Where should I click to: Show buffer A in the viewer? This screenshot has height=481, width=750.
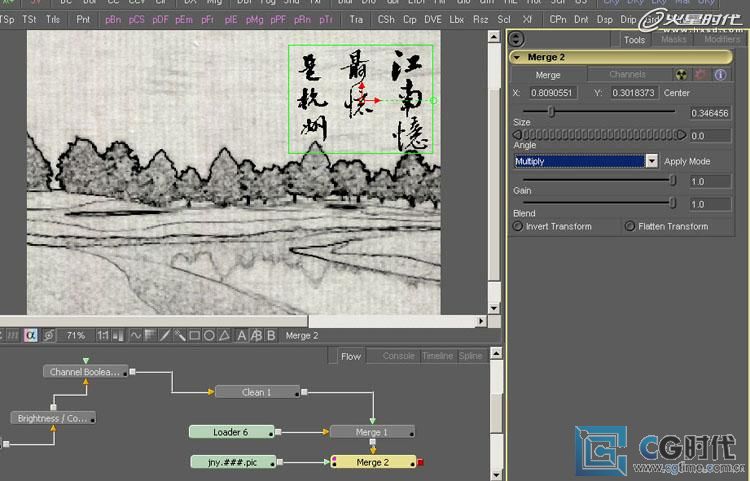pos(242,336)
